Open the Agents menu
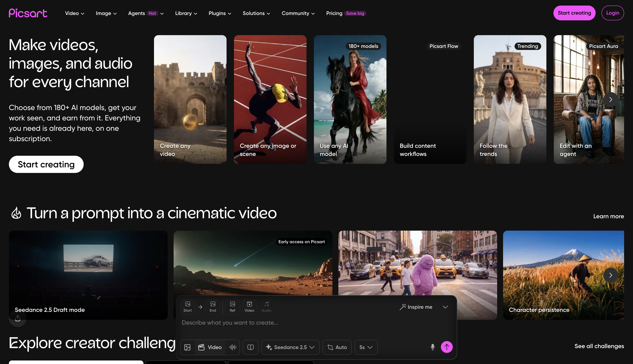The image size is (633, 364). (146, 13)
